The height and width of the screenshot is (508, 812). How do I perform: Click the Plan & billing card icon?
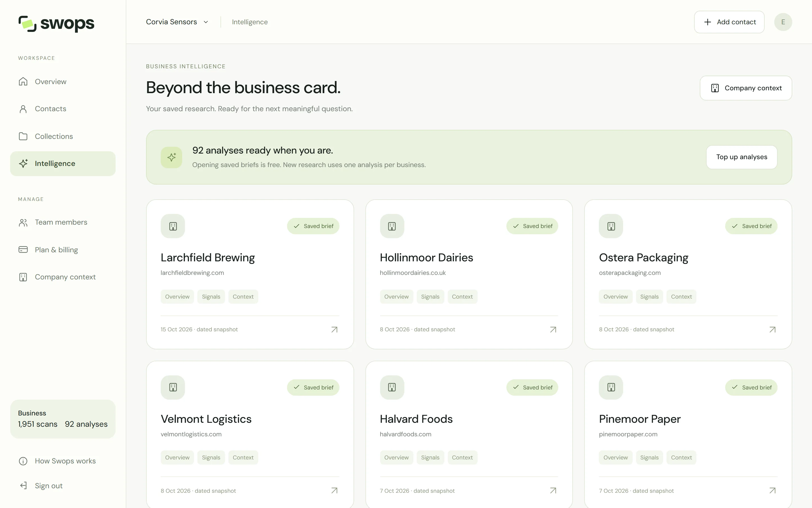(23, 250)
